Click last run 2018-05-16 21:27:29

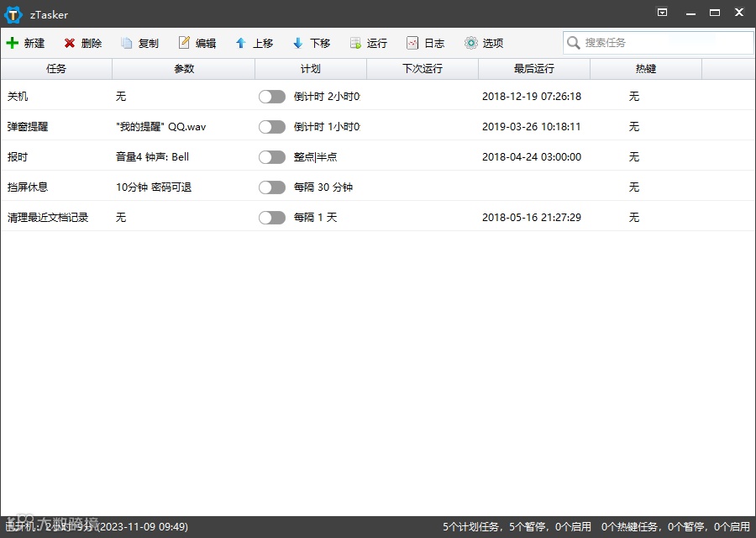[532, 218]
